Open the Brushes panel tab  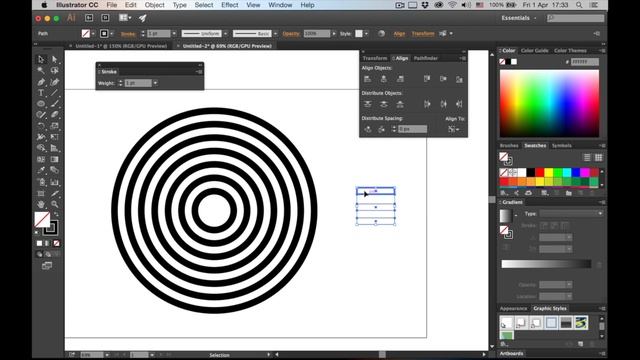point(509,146)
